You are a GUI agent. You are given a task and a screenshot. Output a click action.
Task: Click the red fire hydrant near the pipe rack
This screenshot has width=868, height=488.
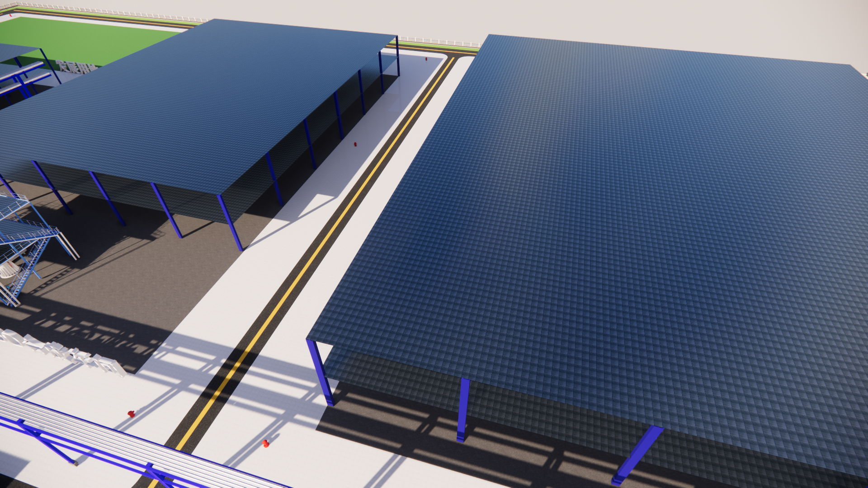pos(131,413)
